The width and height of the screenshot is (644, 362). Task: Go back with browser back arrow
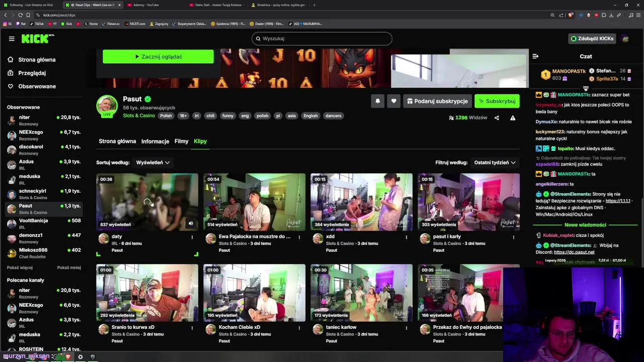point(6,15)
